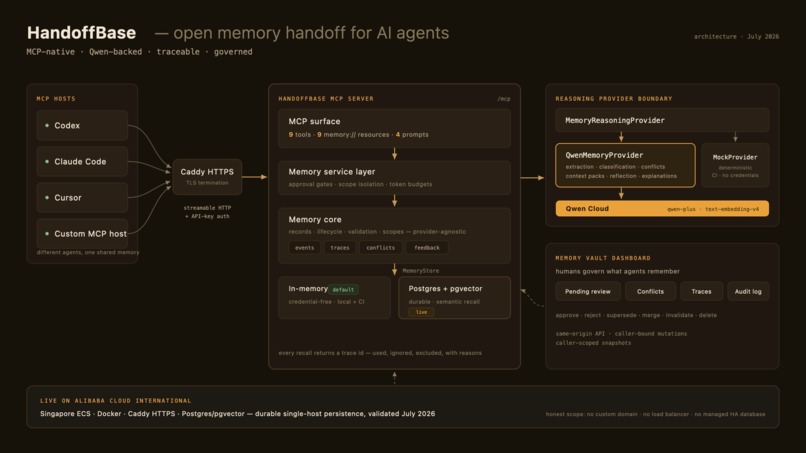Screen dimensions: 806x453
Task: Click 'humans govern what agents remember' text
Action: [617, 271]
